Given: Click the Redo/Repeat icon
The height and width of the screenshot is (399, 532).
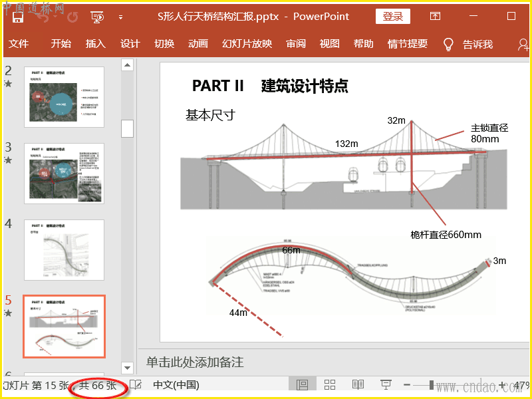Looking at the screenshot, I should click(x=72, y=17).
